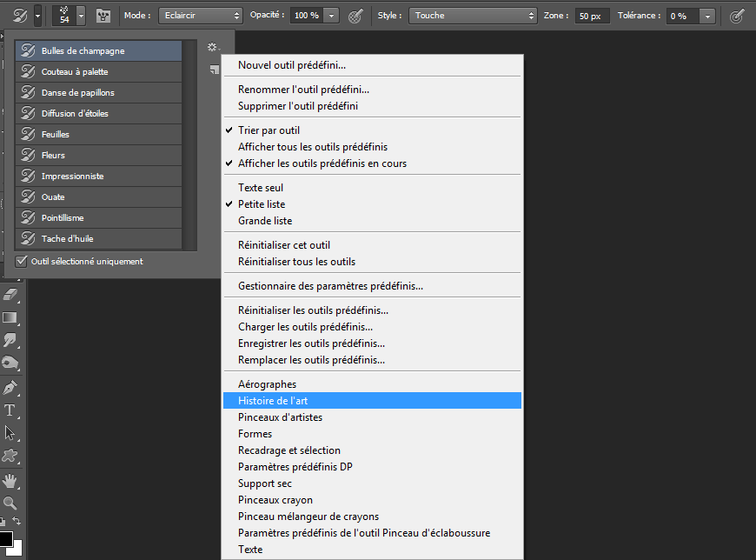This screenshot has height=560, width=756.
Task: Select the Eraser tool
Action: pos(11,295)
